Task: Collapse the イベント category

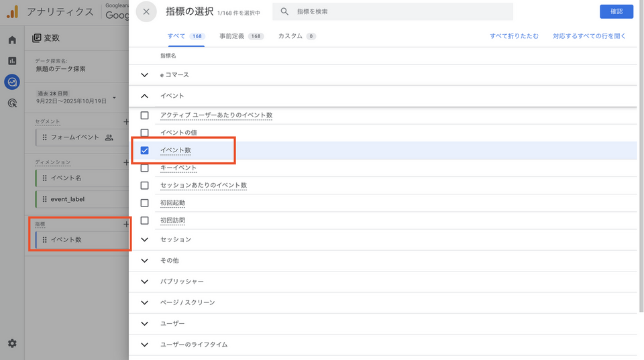Action: pos(144,96)
